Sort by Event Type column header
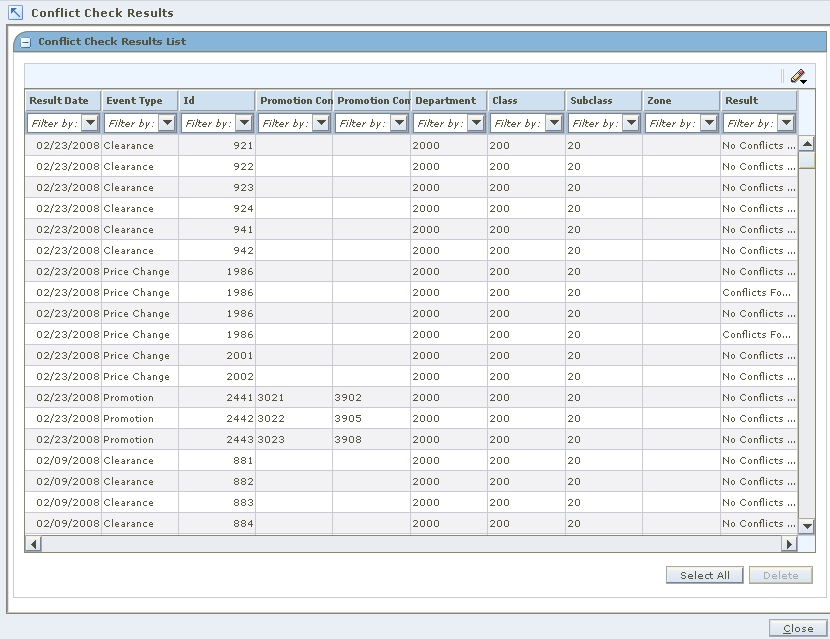Screen dimensions: 830x639 click(x=140, y=101)
